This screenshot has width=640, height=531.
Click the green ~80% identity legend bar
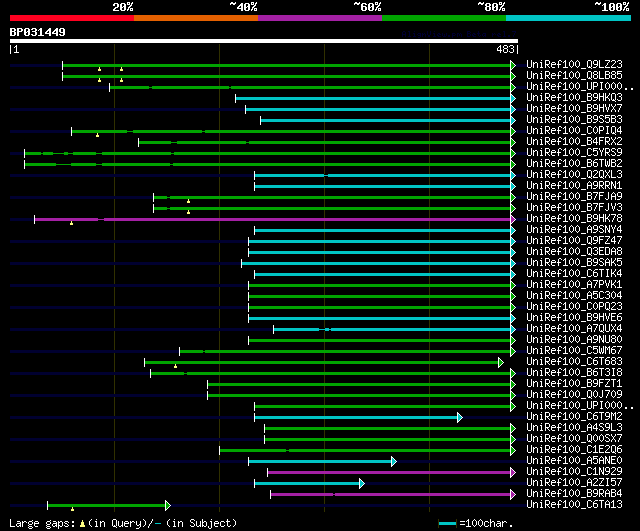(444, 18)
